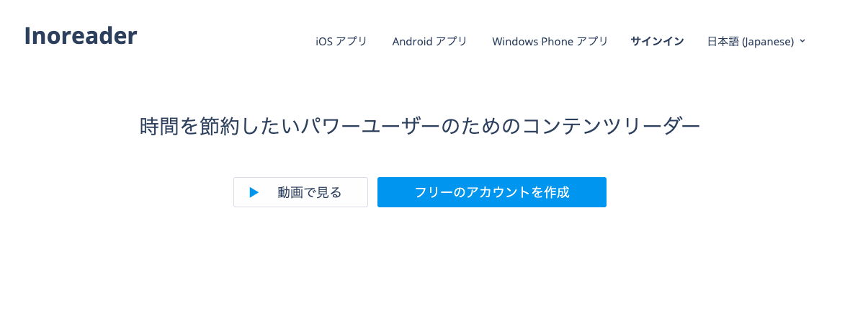Viewport: 868px width, 316px height.
Task: Go to the Android アプリ page
Action: pos(429,41)
